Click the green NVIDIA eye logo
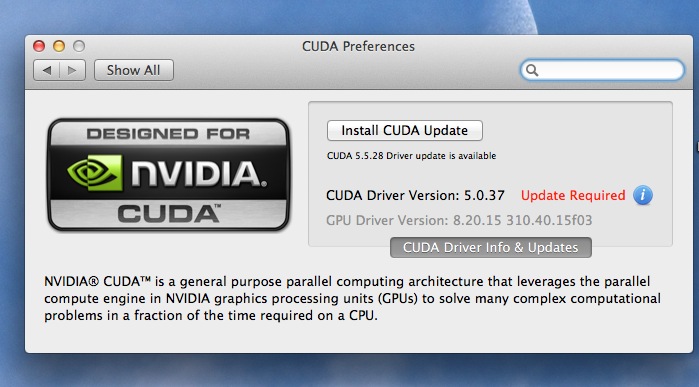 click(95, 173)
